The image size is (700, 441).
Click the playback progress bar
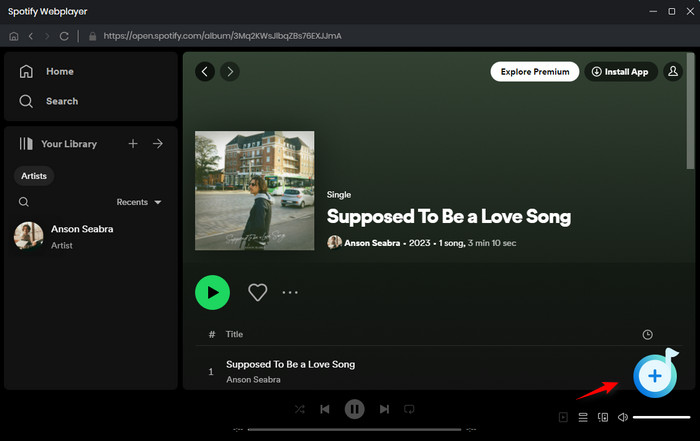(354, 430)
